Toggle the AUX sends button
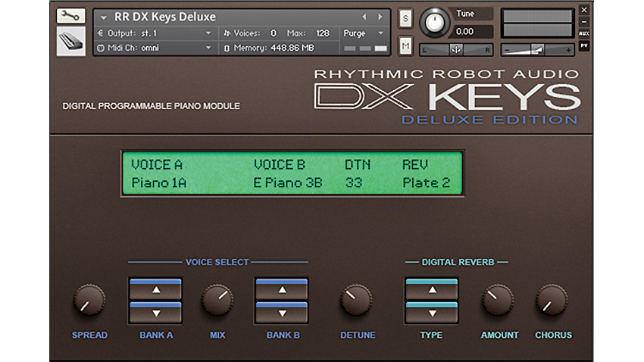The width and height of the screenshot is (644, 362). [584, 33]
